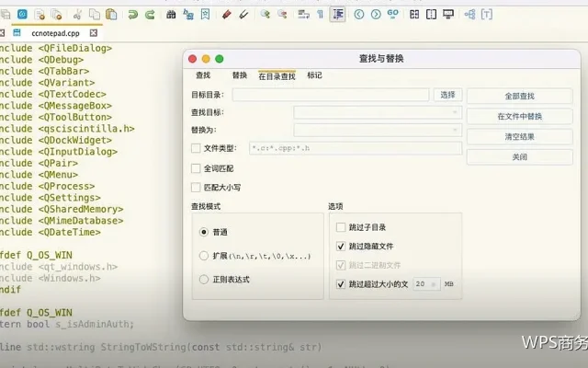This screenshot has height=368, width=588.
Task: Expand the 查找目标 combo box arrow
Action: click(x=455, y=112)
